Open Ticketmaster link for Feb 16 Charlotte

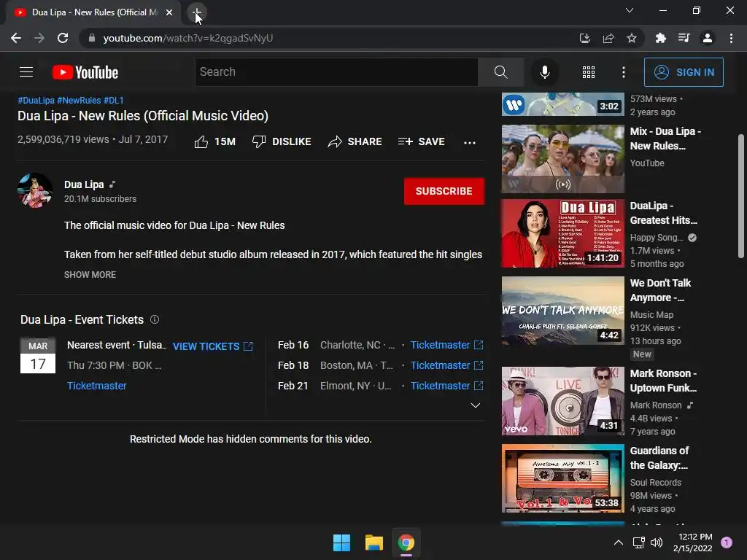coord(447,345)
